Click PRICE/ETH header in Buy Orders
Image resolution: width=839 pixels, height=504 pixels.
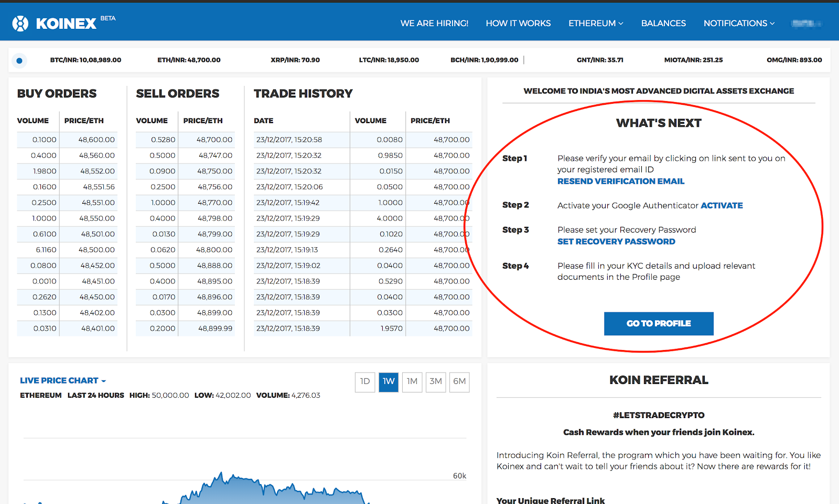click(x=84, y=120)
